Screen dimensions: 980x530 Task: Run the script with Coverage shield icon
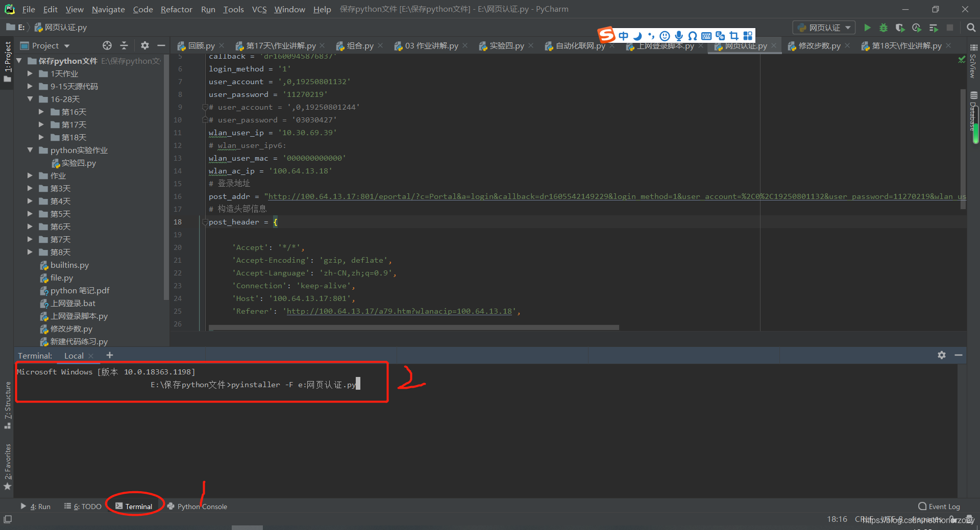point(900,28)
